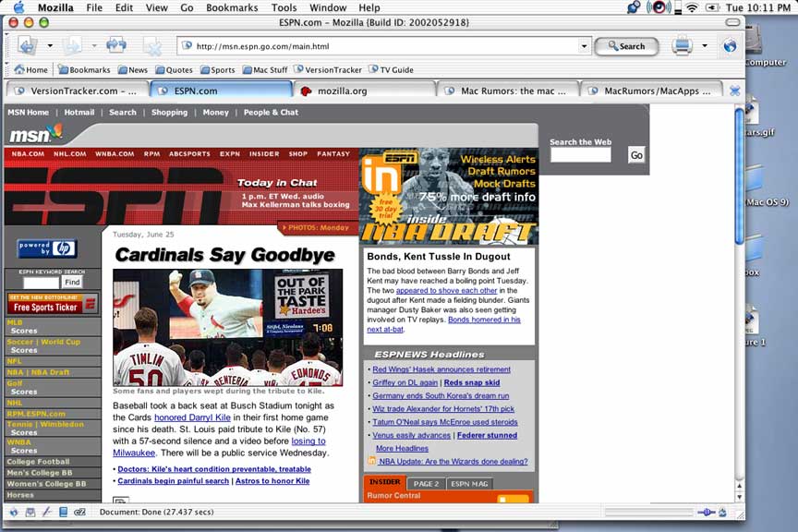Open the Federer stunned headline link

[487, 435]
